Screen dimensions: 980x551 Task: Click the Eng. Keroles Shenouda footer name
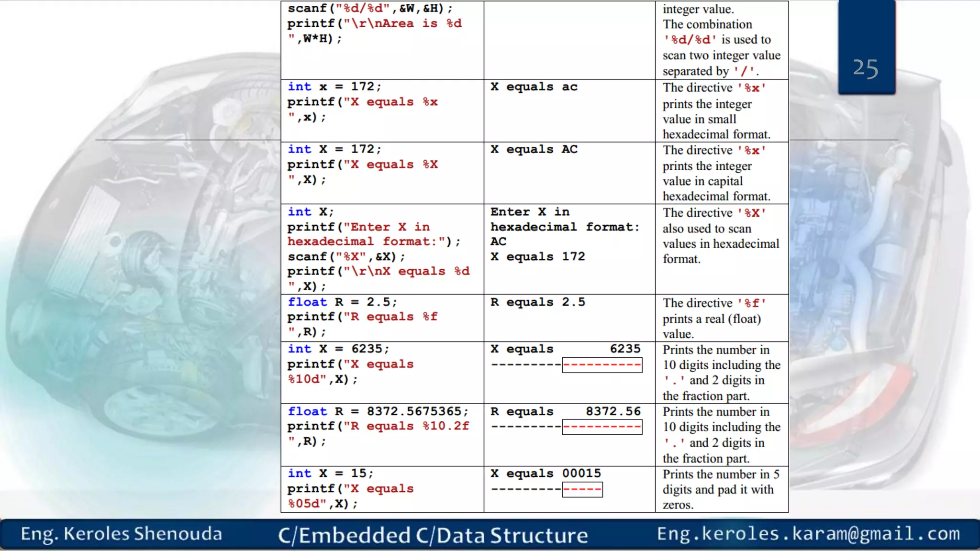(x=122, y=534)
